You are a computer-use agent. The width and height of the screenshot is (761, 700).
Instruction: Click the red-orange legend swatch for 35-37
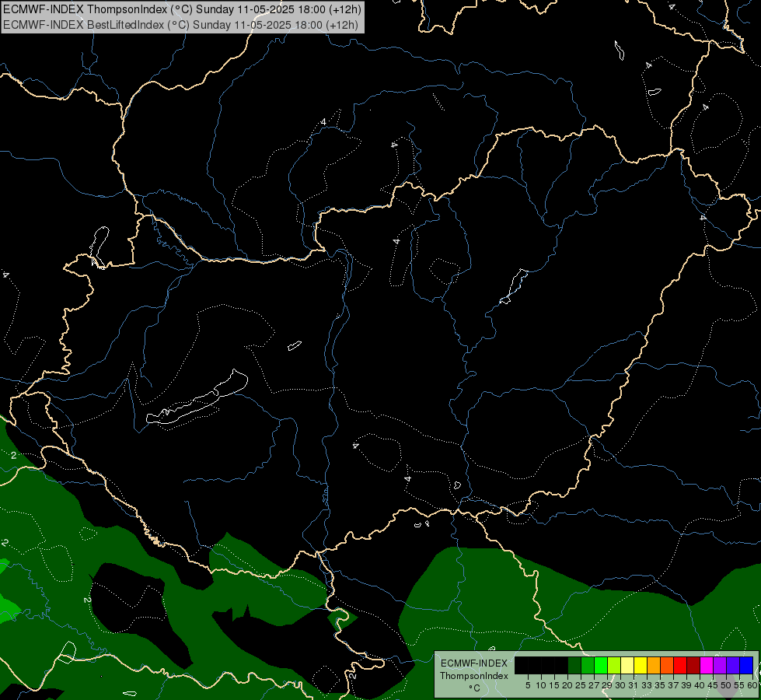pyautogui.click(x=667, y=665)
